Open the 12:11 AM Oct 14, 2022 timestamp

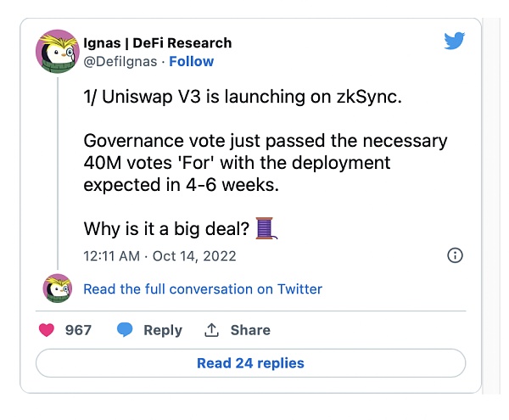click(x=160, y=255)
